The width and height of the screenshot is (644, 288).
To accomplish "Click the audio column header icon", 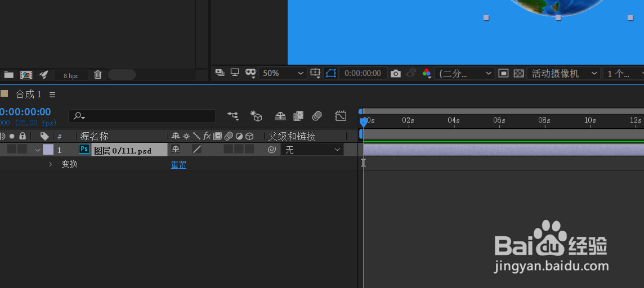I will click(x=2, y=136).
